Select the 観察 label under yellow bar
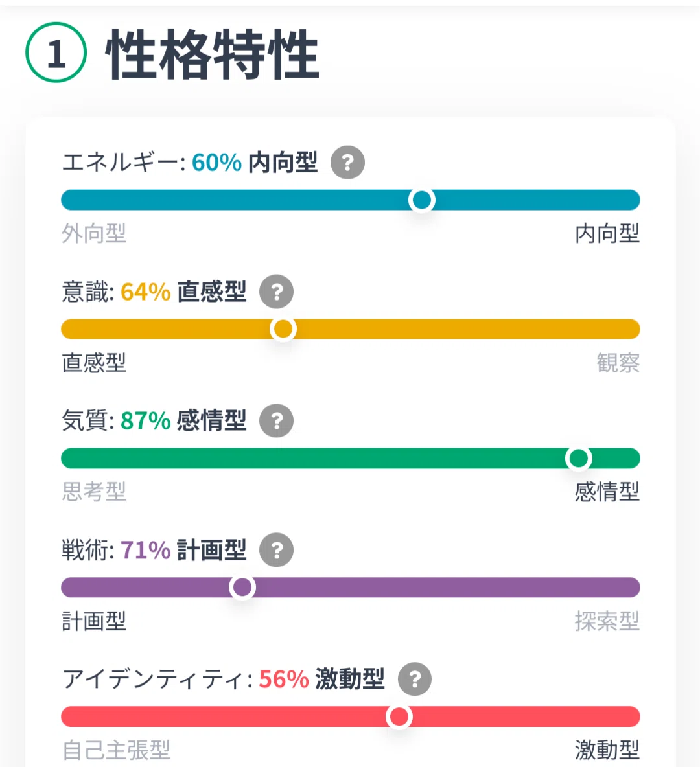The width and height of the screenshot is (700, 767). click(x=618, y=363)
